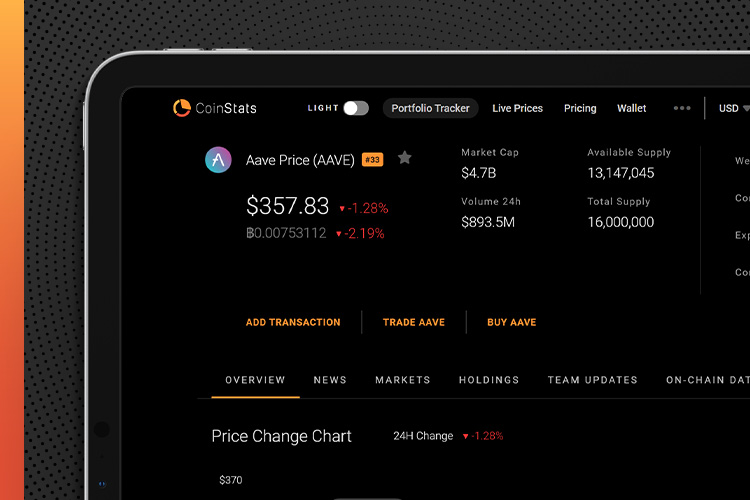Click TRADE AAVE
This screenshot has height=500, width=750.
[414, 322]
